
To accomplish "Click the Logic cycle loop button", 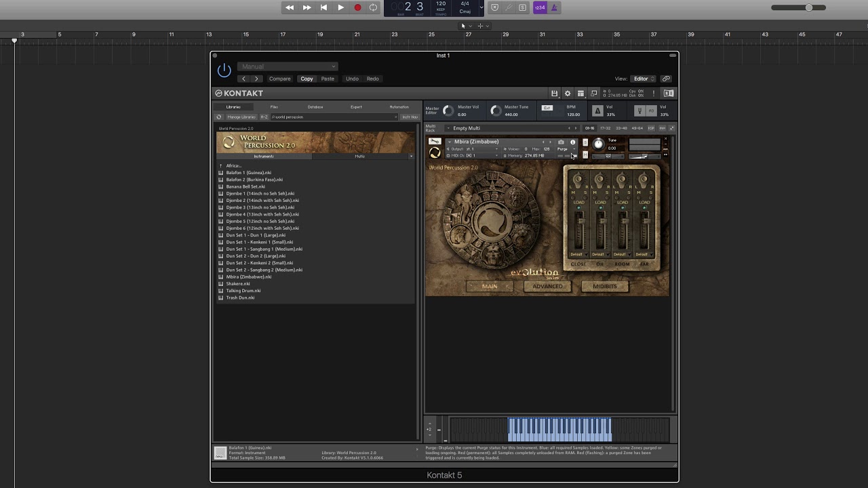I will pyautogui.click(x=373, y=7).
